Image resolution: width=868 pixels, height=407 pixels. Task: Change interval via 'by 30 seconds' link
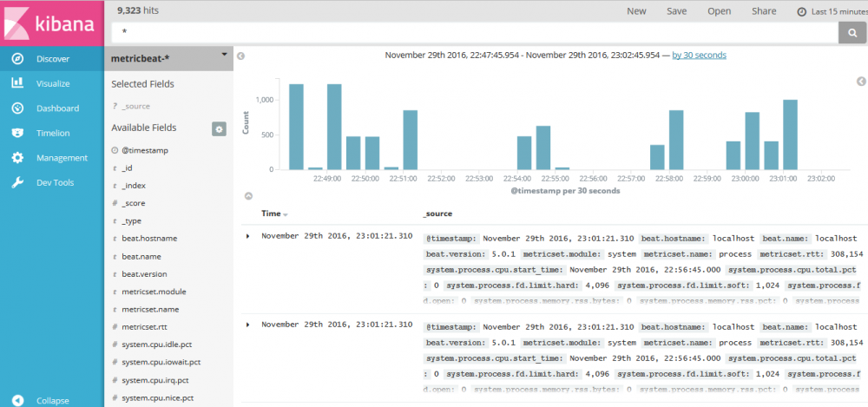[x=699, y=55]
